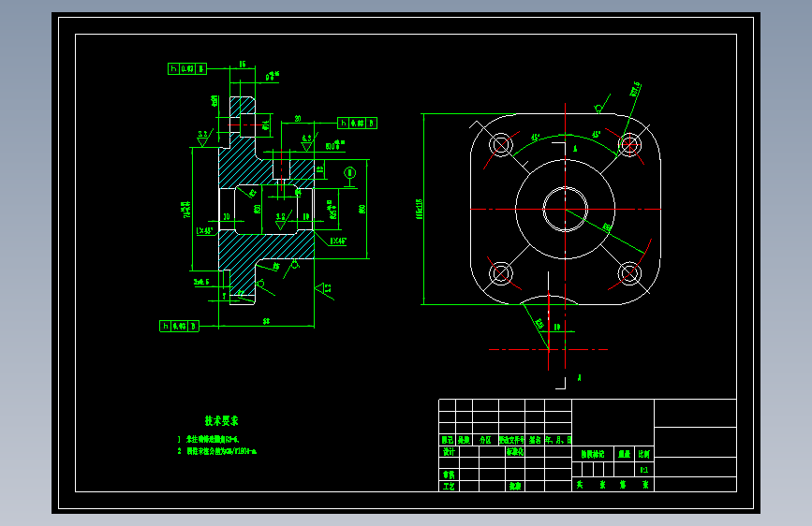Click the 年、月、日 header cell
Viewport: 812px width, 526px height.
[558, 440]
